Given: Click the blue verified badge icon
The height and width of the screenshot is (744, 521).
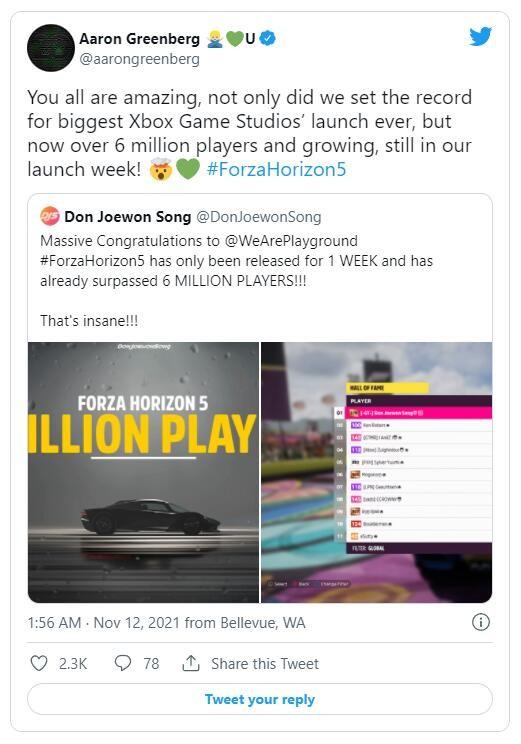Looking at the screenshot, I should coord(268,38).
